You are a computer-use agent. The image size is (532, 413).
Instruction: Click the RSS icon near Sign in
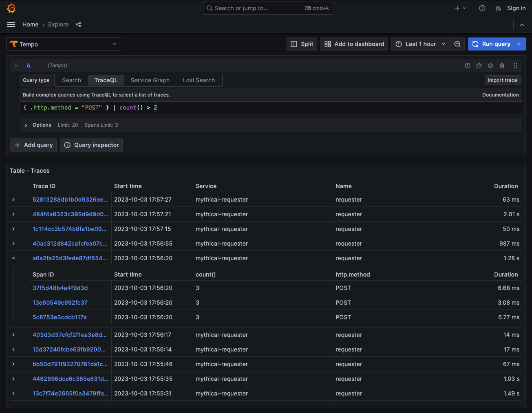(498, 8)
